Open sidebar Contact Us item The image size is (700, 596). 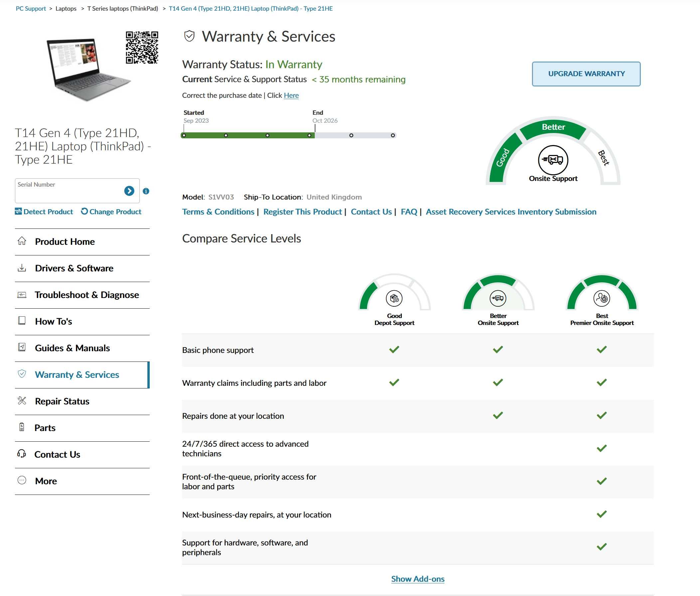pos(82,455)
